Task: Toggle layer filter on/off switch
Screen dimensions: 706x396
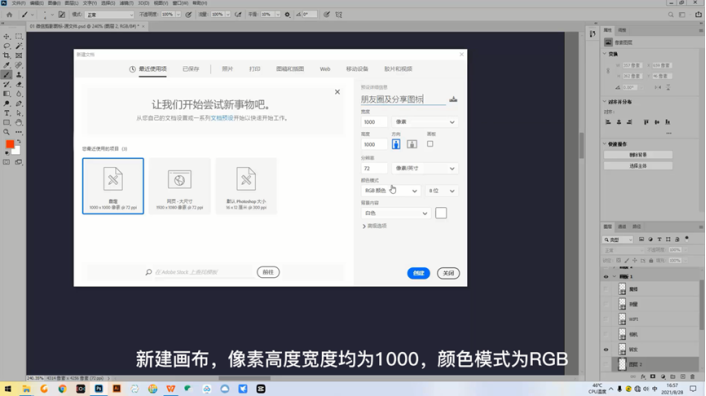Action: (x=687, y=238)
